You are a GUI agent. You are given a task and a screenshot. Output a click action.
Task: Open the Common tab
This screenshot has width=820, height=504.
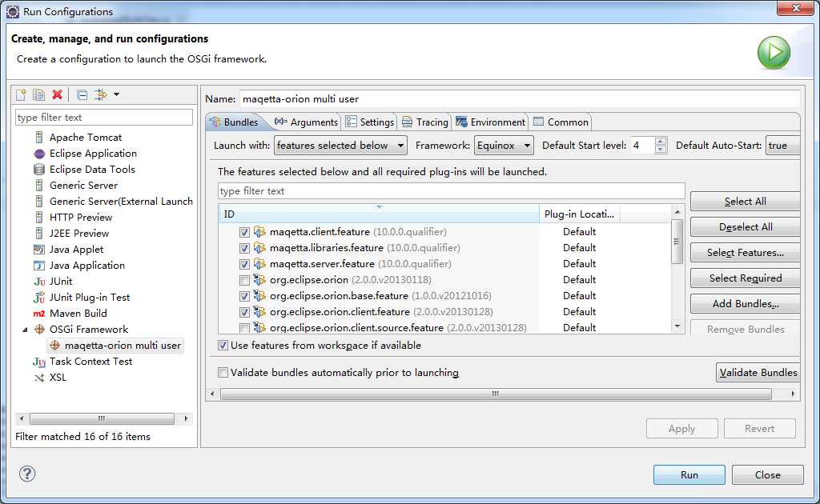pyautogui.click(x=561, y=122)
